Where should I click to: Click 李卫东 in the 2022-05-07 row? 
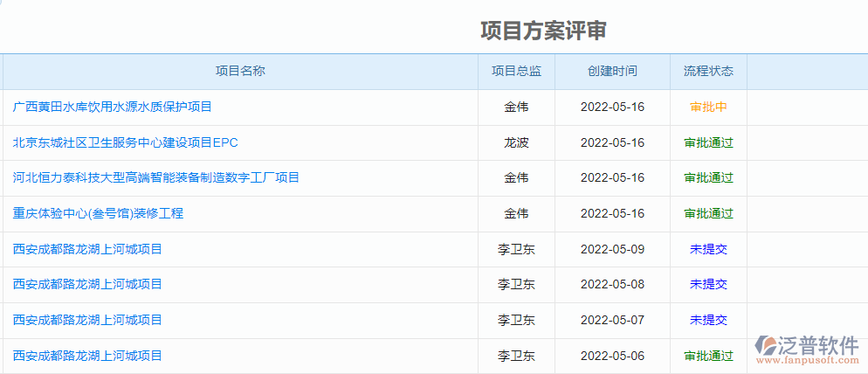tap(516, 320)
